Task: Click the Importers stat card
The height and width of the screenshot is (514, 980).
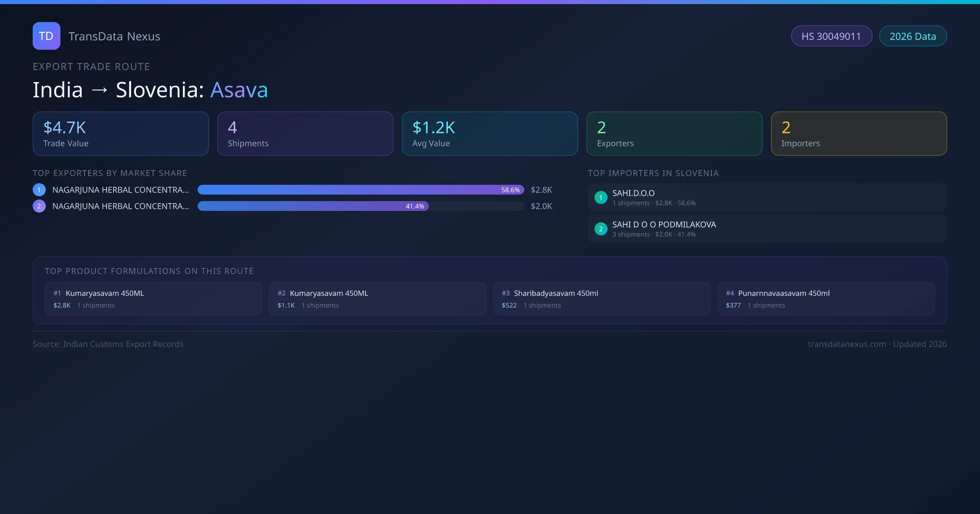Action: point(859,133)
